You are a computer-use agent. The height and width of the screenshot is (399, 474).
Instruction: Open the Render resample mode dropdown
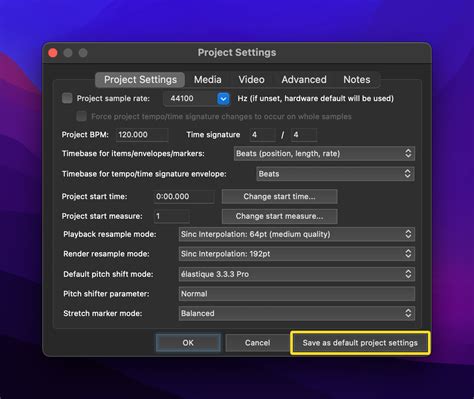(x=297, y=254)
